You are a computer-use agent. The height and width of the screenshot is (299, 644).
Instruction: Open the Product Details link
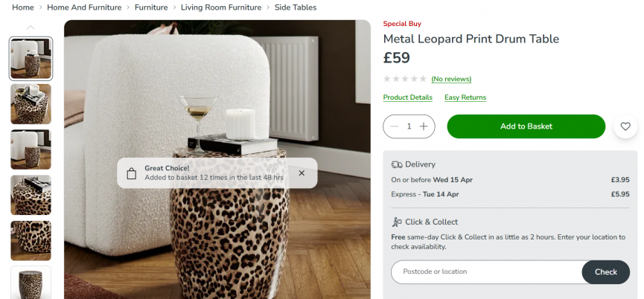coord(407,97)
